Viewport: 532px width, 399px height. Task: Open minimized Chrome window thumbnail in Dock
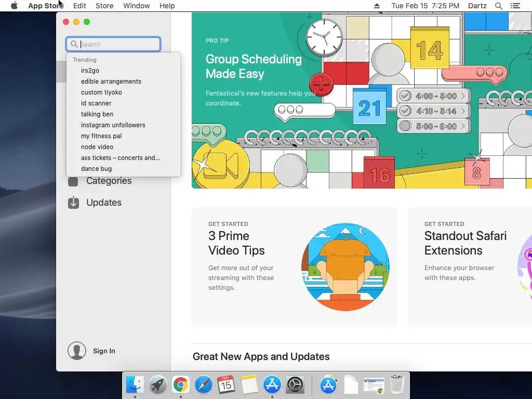click(374, 385)
